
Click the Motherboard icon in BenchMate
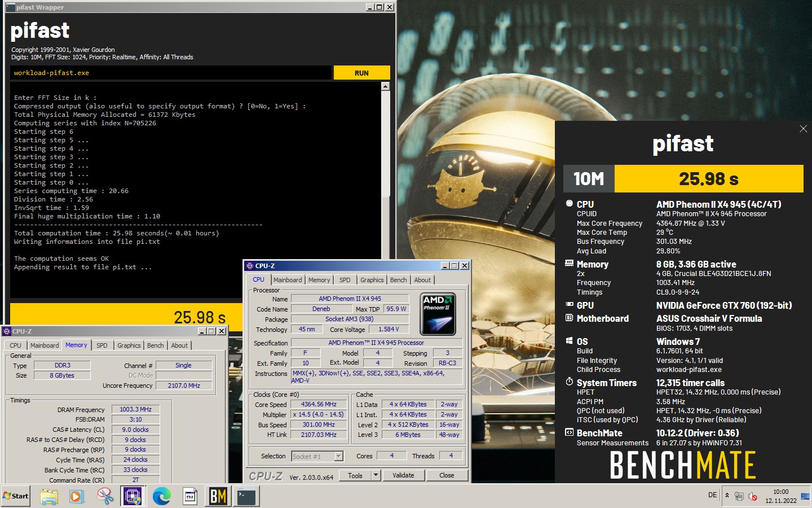pos(569,318)
